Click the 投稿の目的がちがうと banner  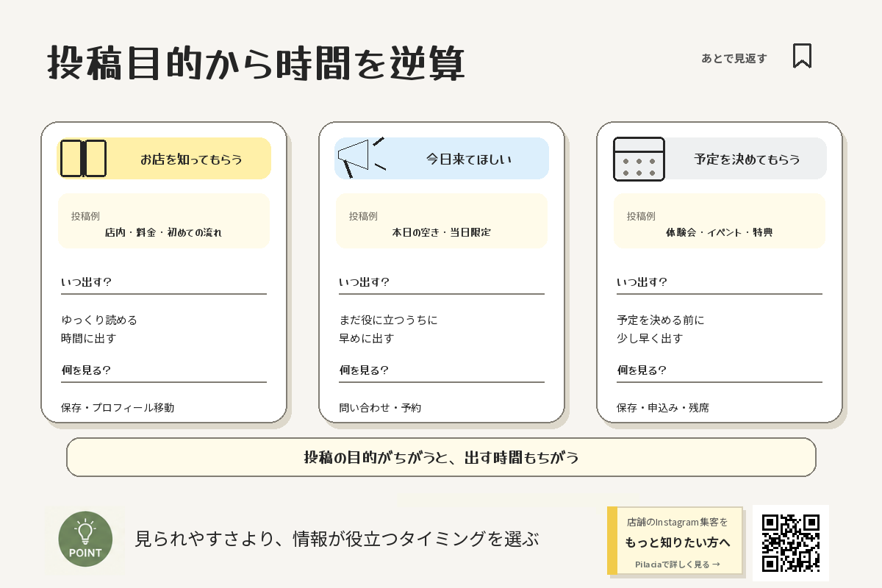[441, 457]
